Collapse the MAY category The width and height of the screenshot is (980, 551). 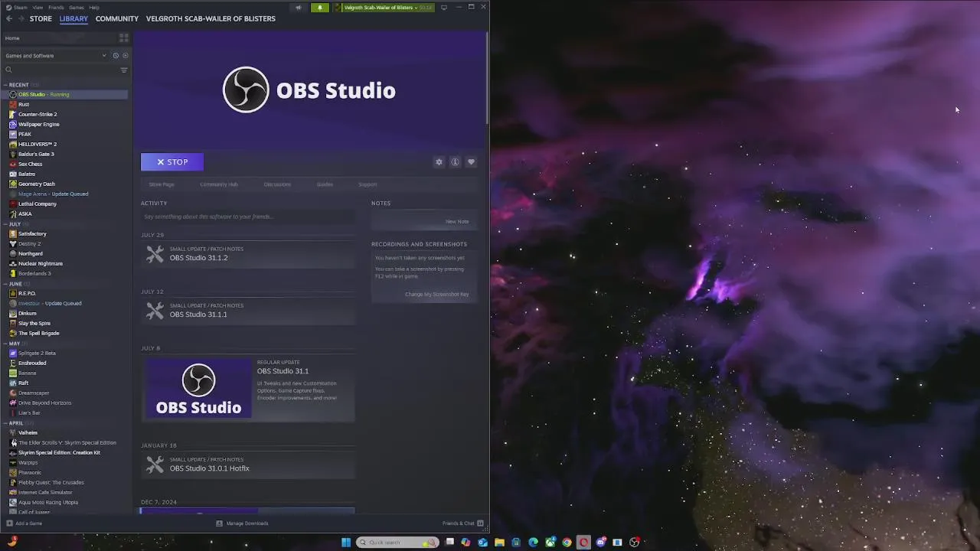pyautogui.click(x=5, y=344)
